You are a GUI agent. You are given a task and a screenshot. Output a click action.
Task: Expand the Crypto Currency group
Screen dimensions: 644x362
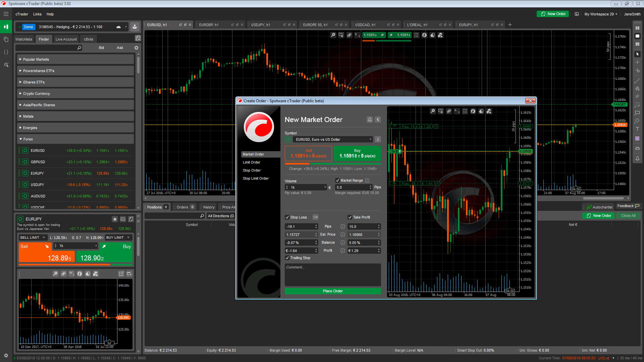click(x=75, y=94)
